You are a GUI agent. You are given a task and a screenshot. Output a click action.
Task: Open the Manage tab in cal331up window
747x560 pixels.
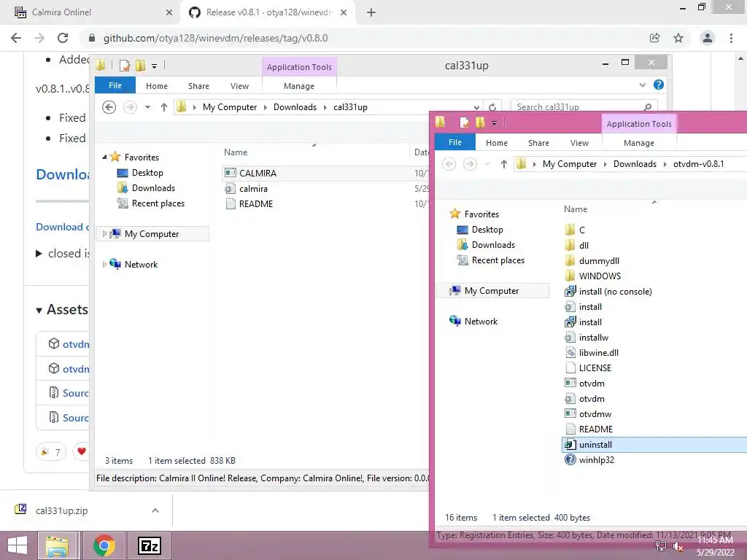click(x=298, y=86)
